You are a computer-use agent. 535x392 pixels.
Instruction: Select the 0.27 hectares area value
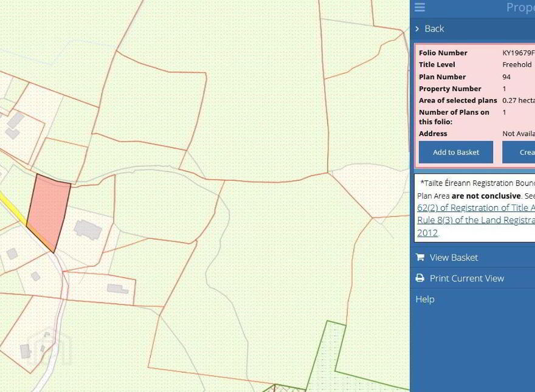pyautogui.click(x=518, y=100)
